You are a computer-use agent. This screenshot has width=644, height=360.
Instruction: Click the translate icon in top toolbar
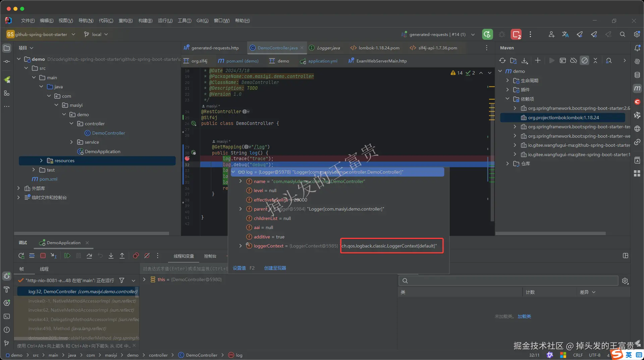(x=566, y=34)
